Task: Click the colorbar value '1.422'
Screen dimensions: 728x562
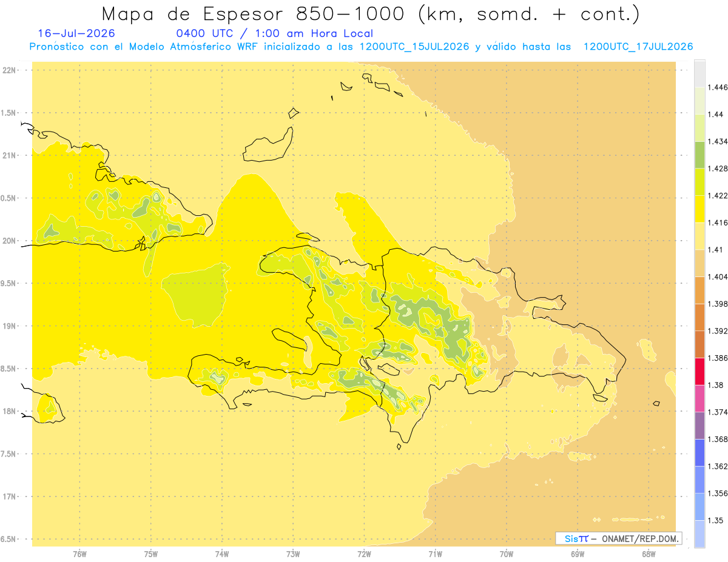Action: coord(718,195)
